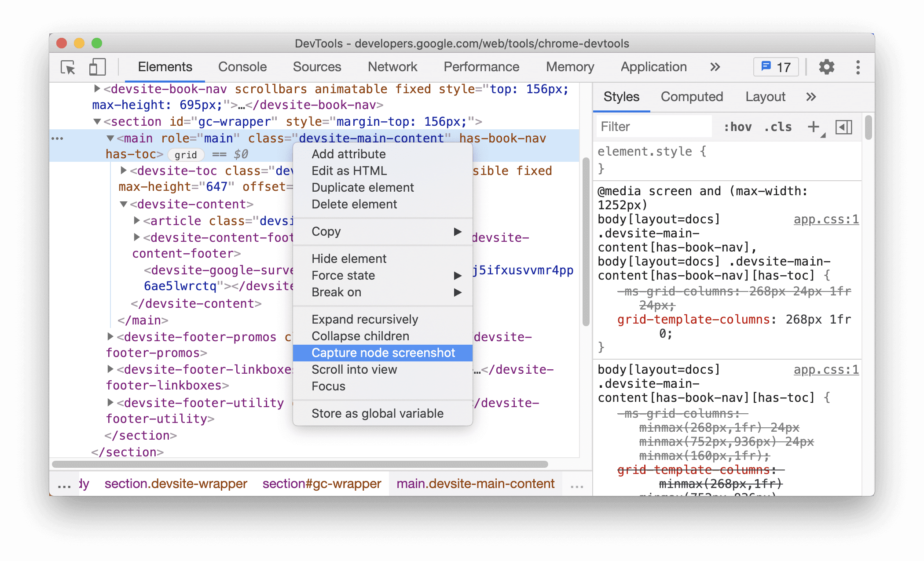Select Capture node screenshot option

click(x=383, y=353)
